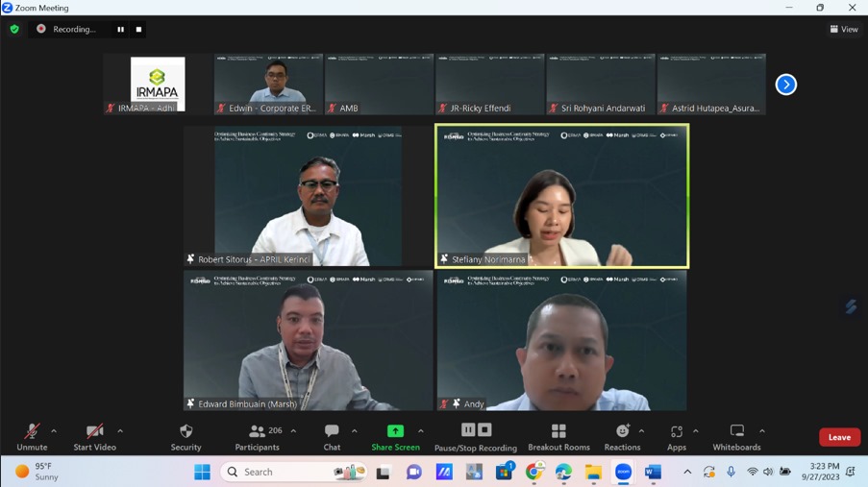The image size is (868, 487).
Task: Open the Participants panel
Action: (x=258, y=437)
